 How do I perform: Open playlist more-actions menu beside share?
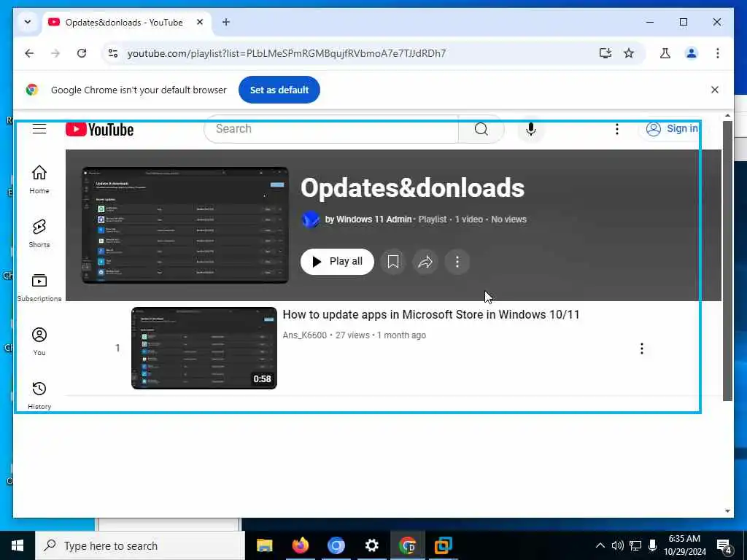(x=457, y=262)
